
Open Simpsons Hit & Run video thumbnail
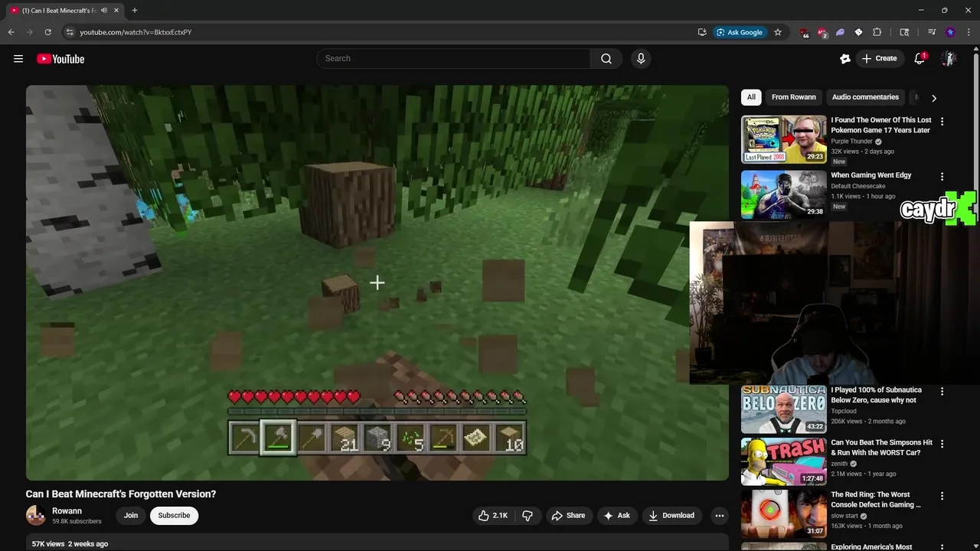click(784, 461)
